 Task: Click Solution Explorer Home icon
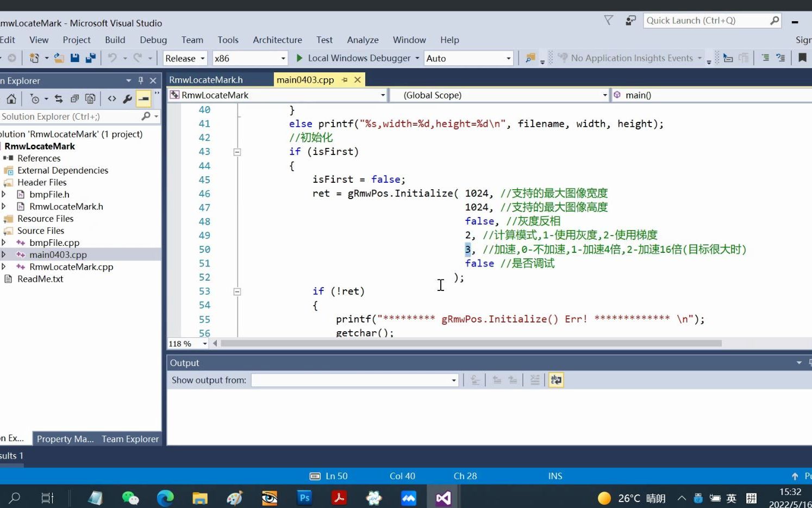click(11, 98)
